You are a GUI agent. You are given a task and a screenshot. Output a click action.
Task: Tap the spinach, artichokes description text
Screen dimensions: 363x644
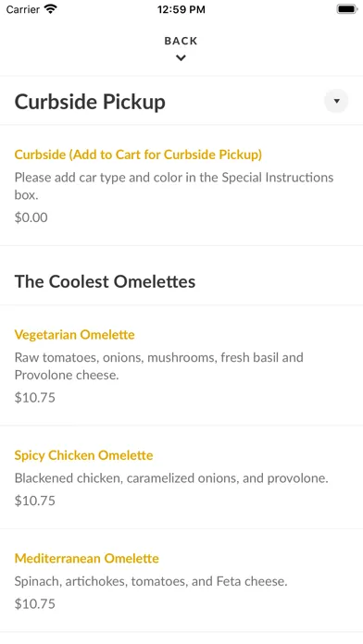point(151,581)
